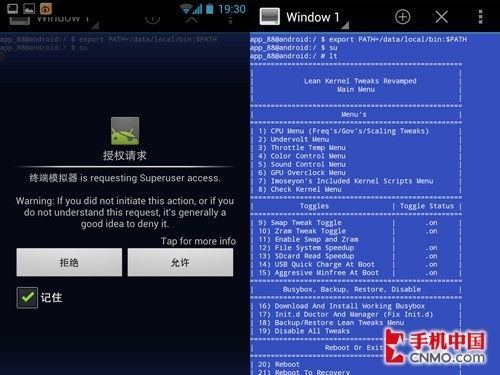Select the GPU Overclock Menu entry
Image resolution: width=500 pixels, height=375 pixels.
click(x=302, y=173)
